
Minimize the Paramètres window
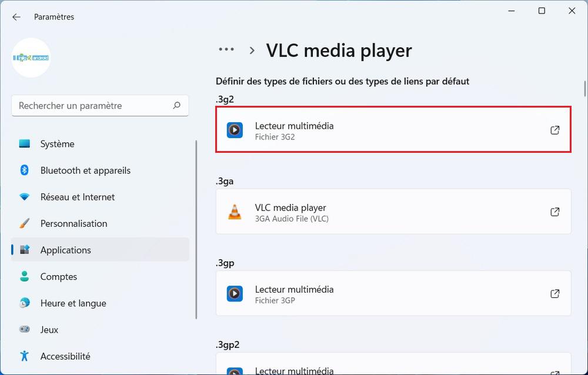(x=512, y=11)
